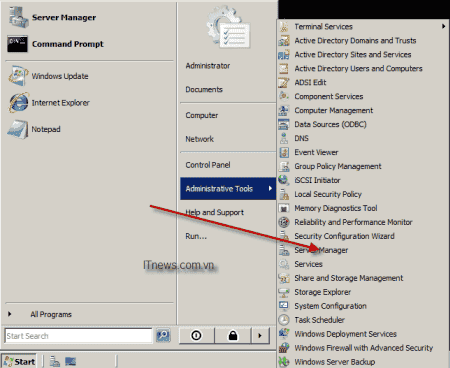The width and height of the screenshot is (450, 368).
Task: Open Windows Update shortcut
Action: click(x=49, y=76)
